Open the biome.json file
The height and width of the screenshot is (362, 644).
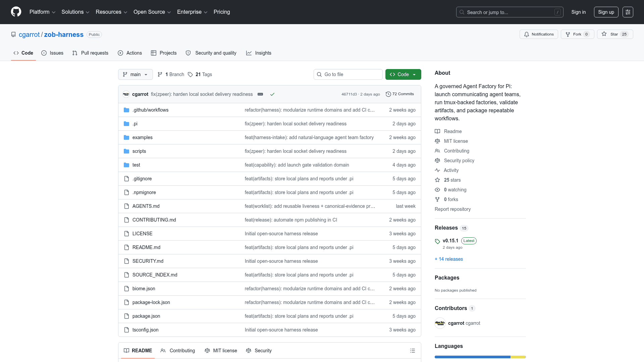[x=144, y=289]
